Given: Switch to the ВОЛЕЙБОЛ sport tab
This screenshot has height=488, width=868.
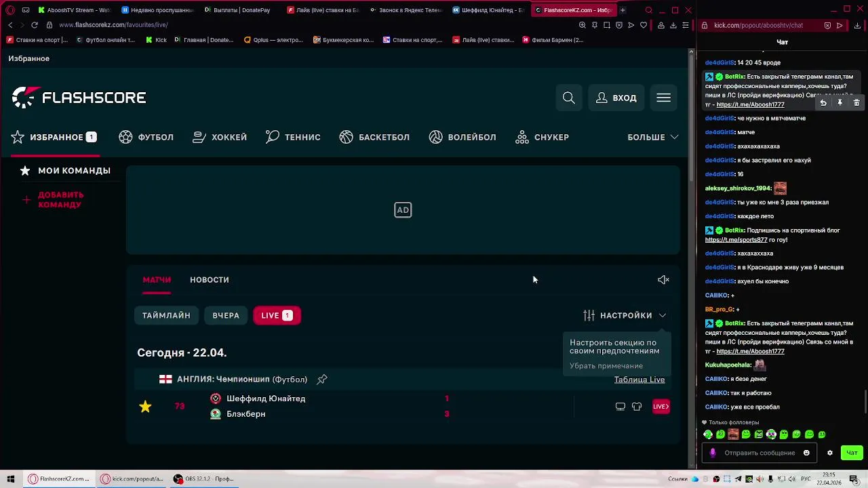Looking at the screenshot, I should pos(462,137).
